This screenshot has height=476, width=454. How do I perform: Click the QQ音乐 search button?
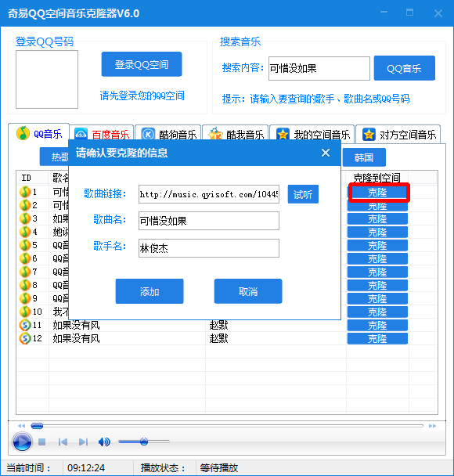click(x=404, y=68)
